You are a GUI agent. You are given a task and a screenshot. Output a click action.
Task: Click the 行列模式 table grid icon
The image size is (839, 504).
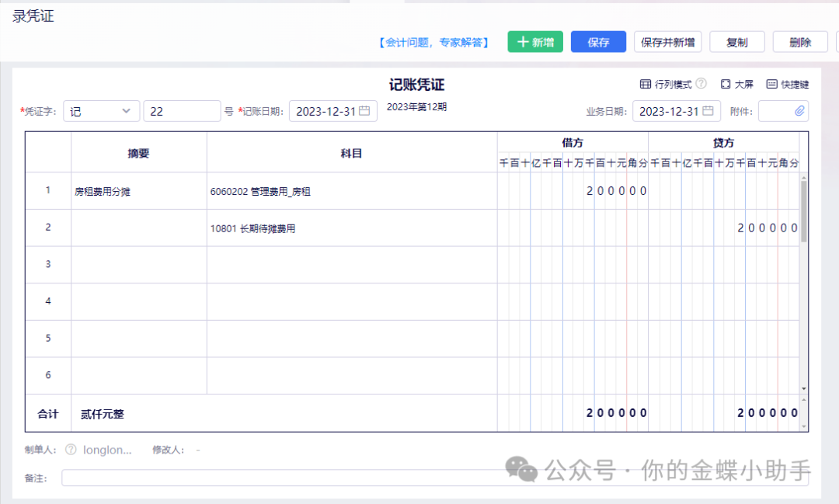tap(645, 84)
